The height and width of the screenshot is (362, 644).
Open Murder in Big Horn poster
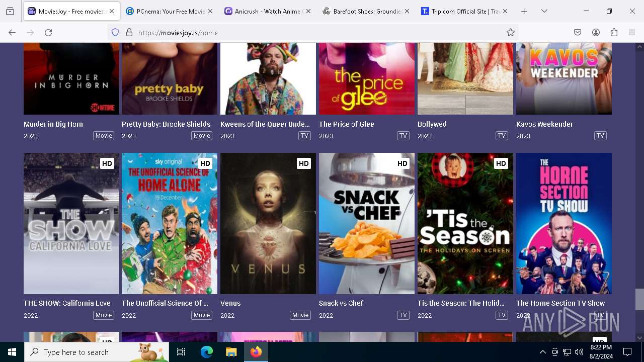71,78
